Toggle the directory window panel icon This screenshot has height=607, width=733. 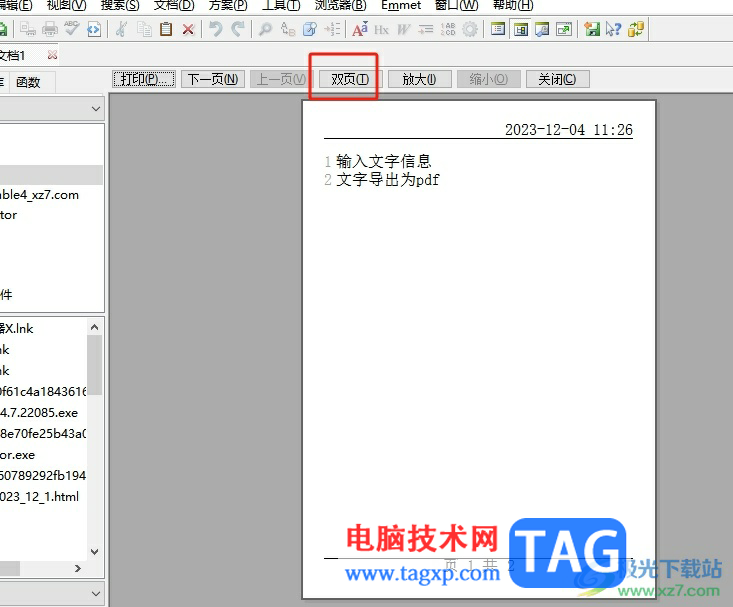point(520,29)
